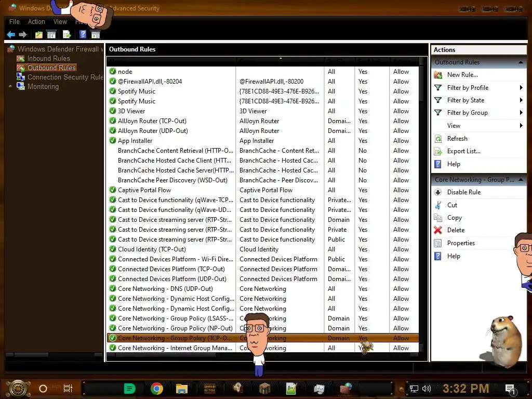Select the AllJoyn Router (UDP-Out) rule
The height and width of the screenshot is (399, 532).
click(x=263, y=130)
